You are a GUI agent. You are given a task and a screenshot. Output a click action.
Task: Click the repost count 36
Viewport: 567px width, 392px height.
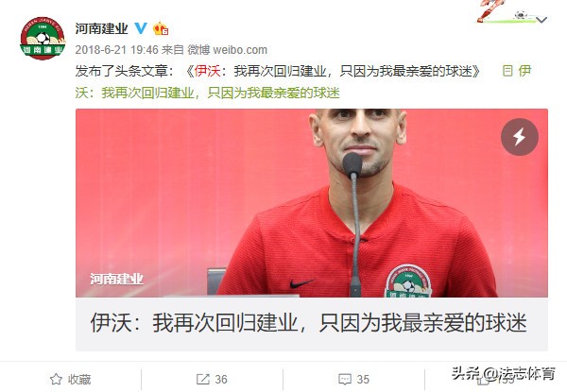pyautogui.click(x=221, y=379)
